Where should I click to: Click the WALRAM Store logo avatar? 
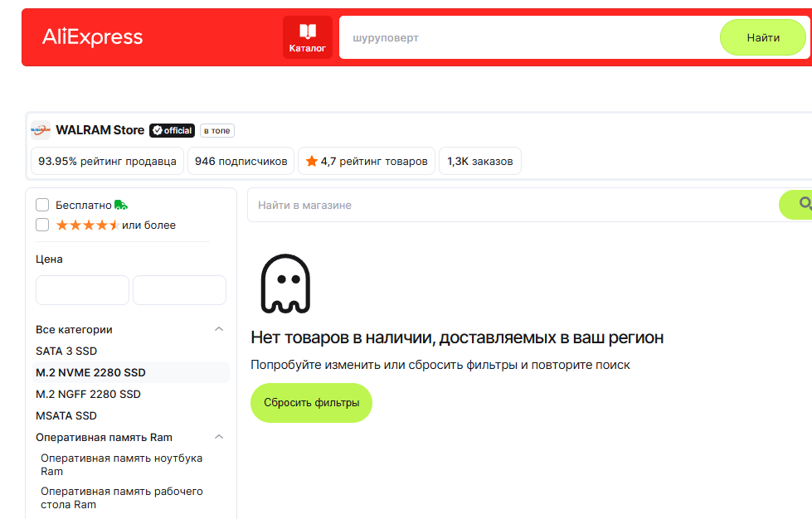pos(41,130)
